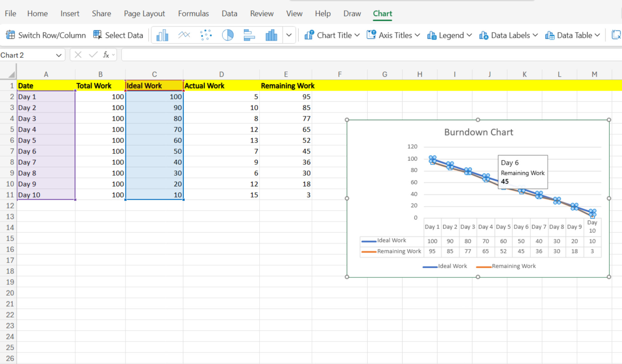Screen dimensions: 622x364
Task: Expand the Name Box dropdown
Action: pos(59,55)
